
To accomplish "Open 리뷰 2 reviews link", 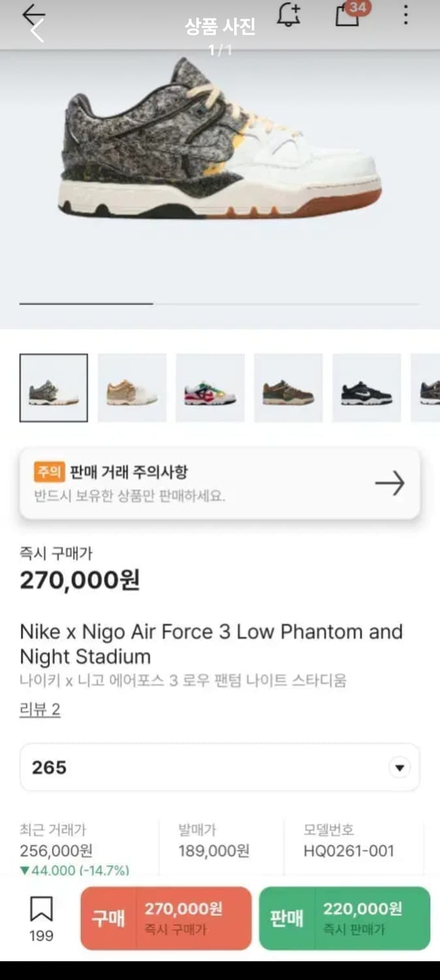I will point(39,708).
